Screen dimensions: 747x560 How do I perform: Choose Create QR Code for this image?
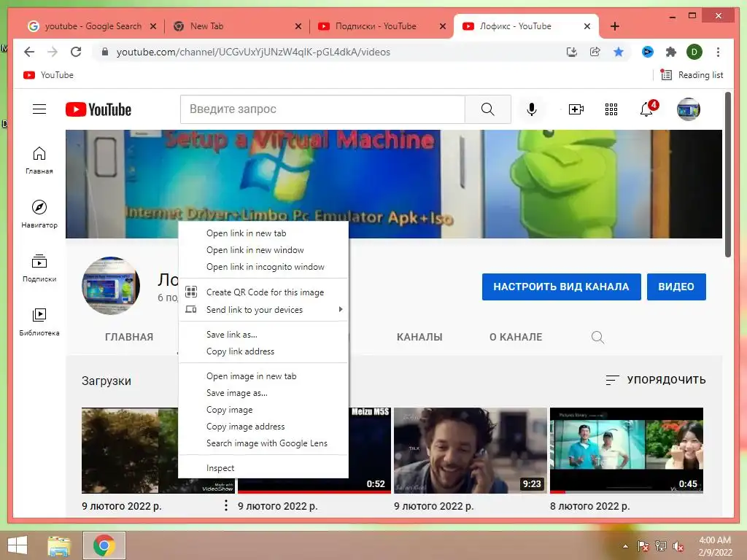(263, 292)
